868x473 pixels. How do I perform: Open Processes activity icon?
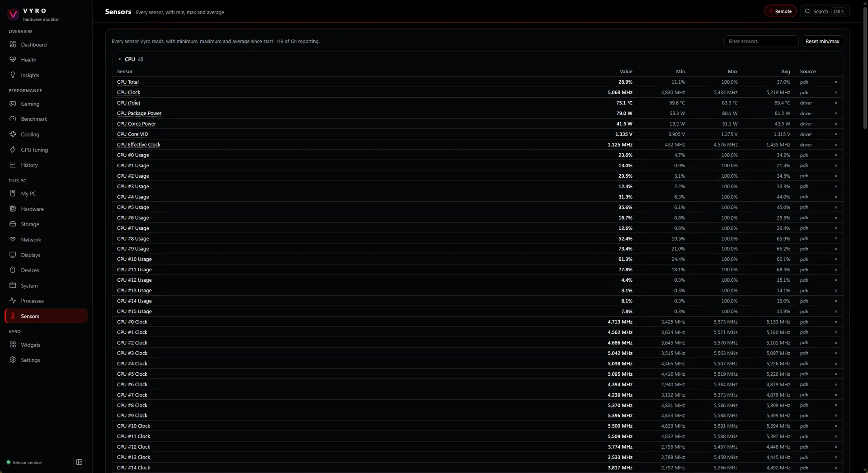tap(13, 300)
